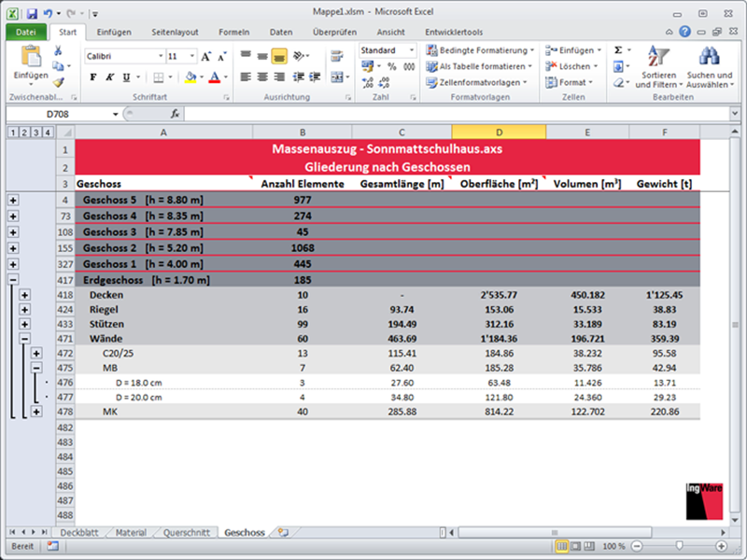Image resolution: width=747 pixels, height=560 pixels.
Task: Click Als Tabelle formatieren button
Action: (x=480, y=66)
